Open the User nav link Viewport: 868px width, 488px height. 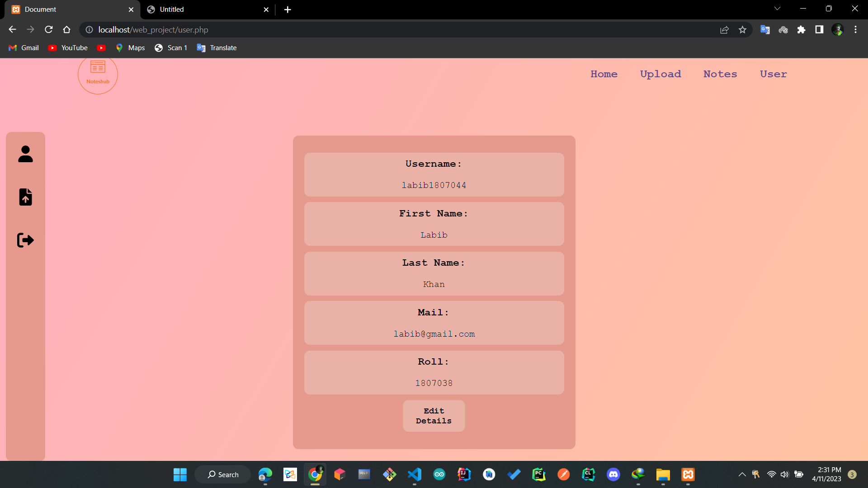pyautogui.click(x=774, y=74)
